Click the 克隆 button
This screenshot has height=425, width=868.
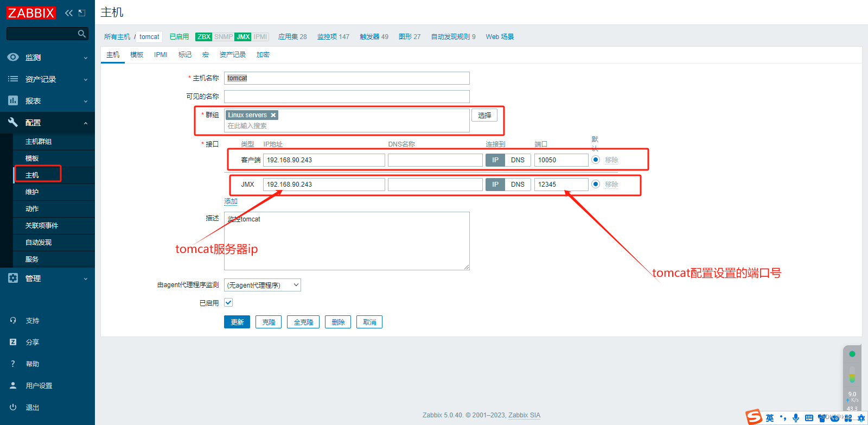(x=269, y=322)
